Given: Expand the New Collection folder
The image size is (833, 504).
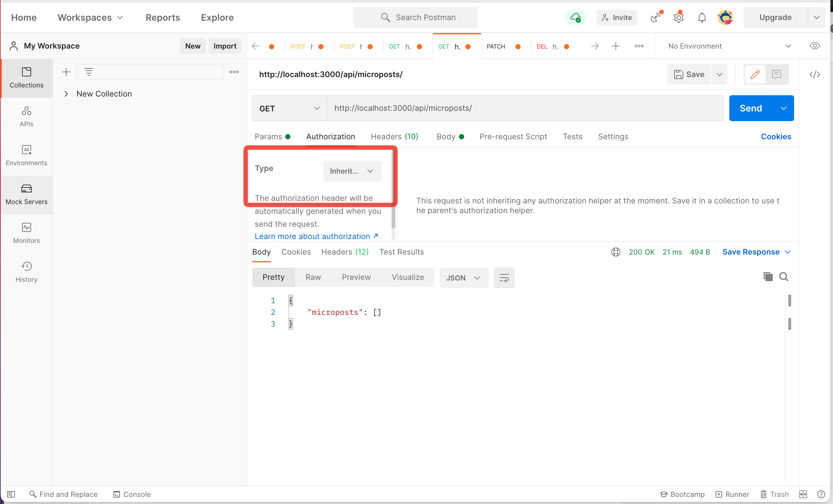Looking at the screenshot, I should click(x=66, y=94).
